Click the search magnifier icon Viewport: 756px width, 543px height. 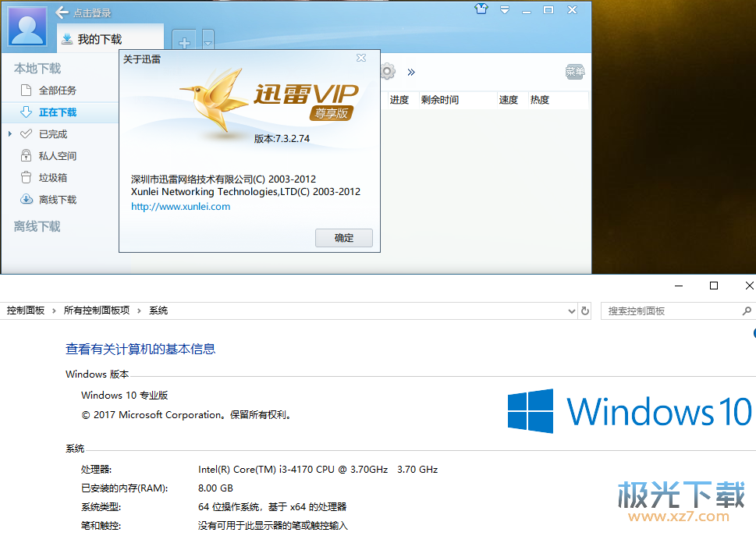[747, 311]
